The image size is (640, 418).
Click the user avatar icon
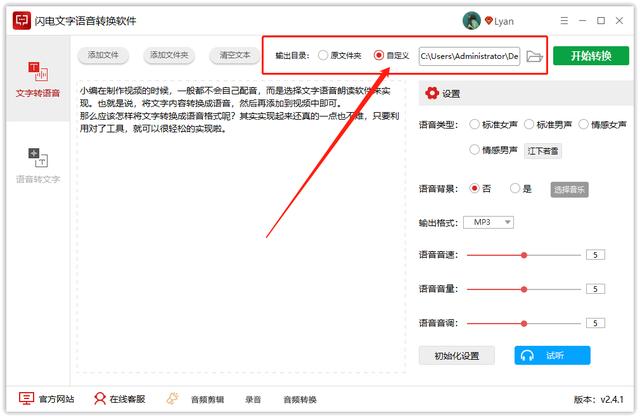pyautogui.click(x=471, y=21)
